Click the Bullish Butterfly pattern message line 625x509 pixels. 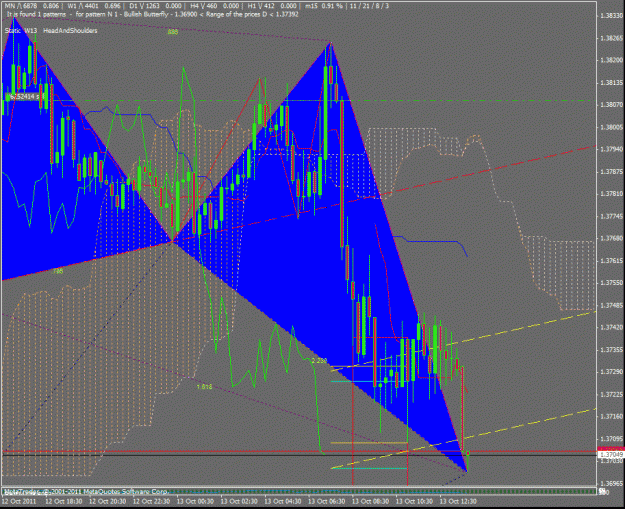point(152,14)
